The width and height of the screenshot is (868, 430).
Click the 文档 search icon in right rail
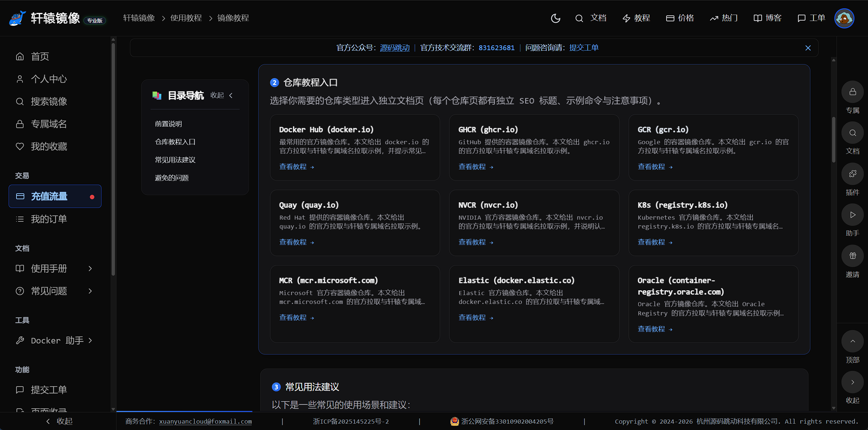[x=853, y=133]
